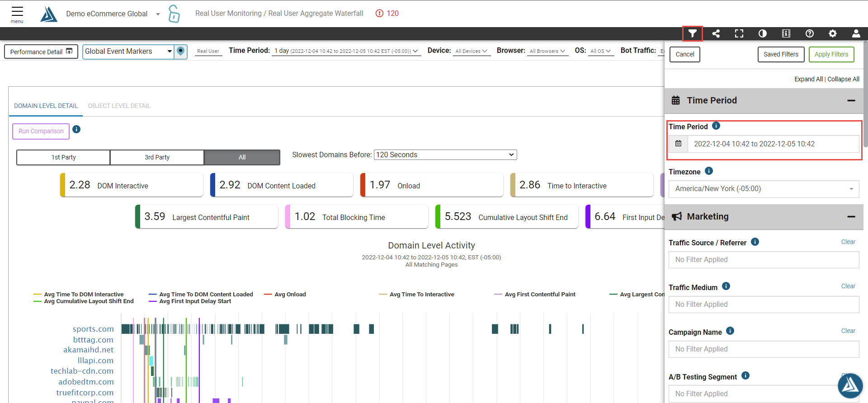Click the info icon for Traffic Medium
The width and height of the screenshot is (868, 403).
coord(726,286)
